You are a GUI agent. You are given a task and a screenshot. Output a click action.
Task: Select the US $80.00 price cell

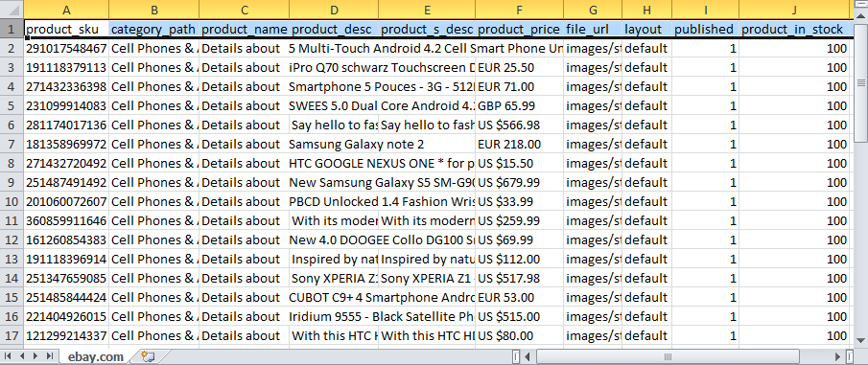(519, 335)
